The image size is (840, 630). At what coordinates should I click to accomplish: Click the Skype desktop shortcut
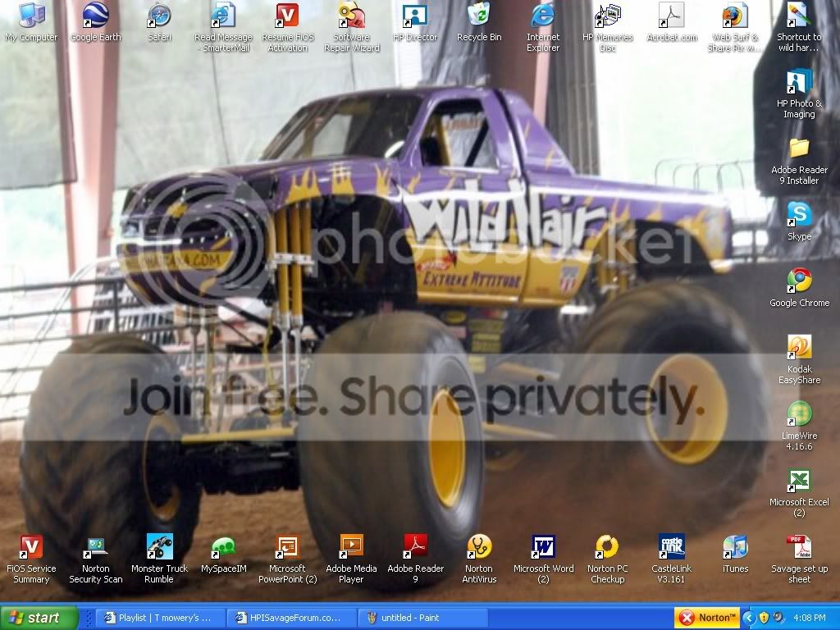click(x=799, y=221)
